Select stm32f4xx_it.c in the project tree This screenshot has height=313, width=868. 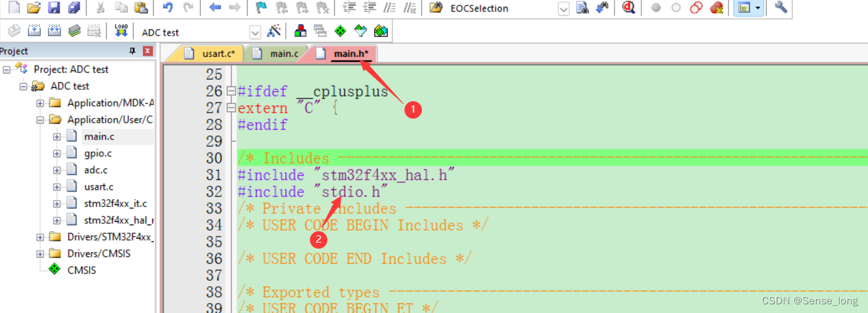(115, 204)
